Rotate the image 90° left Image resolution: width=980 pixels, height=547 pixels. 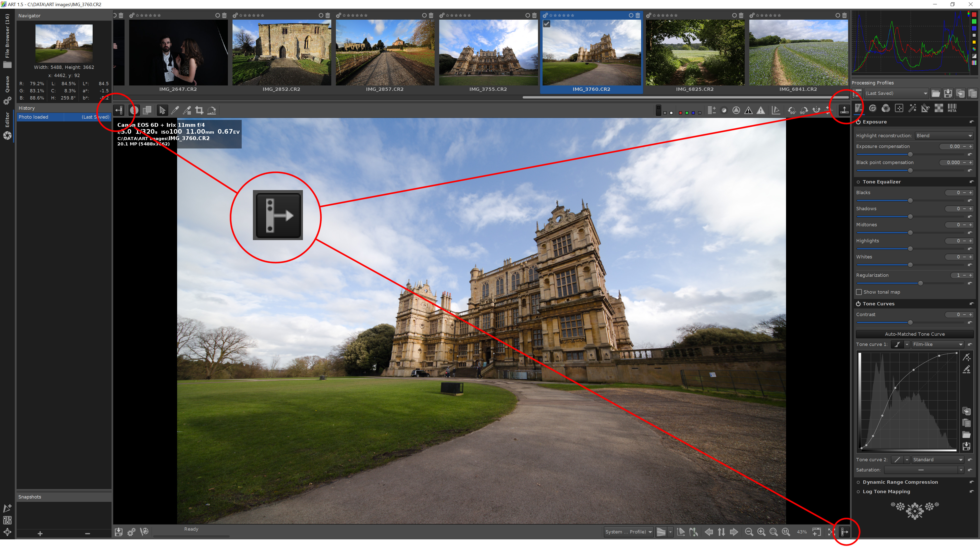tap(791, 110)
